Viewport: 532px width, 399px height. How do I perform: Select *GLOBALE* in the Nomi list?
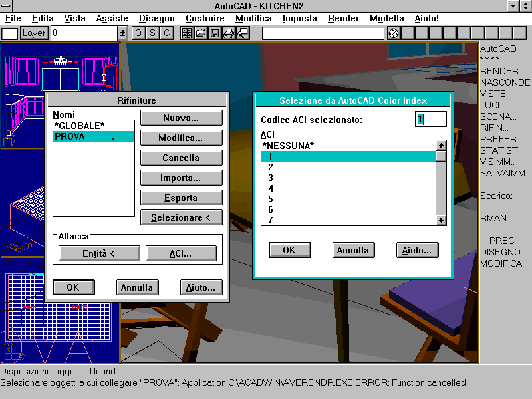click(x=94, y=126)
